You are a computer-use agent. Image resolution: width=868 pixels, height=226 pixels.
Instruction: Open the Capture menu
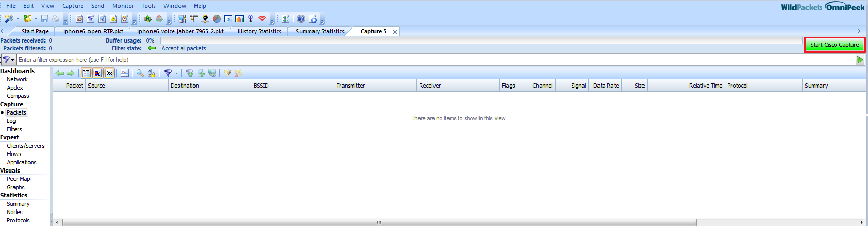point(72,6)
